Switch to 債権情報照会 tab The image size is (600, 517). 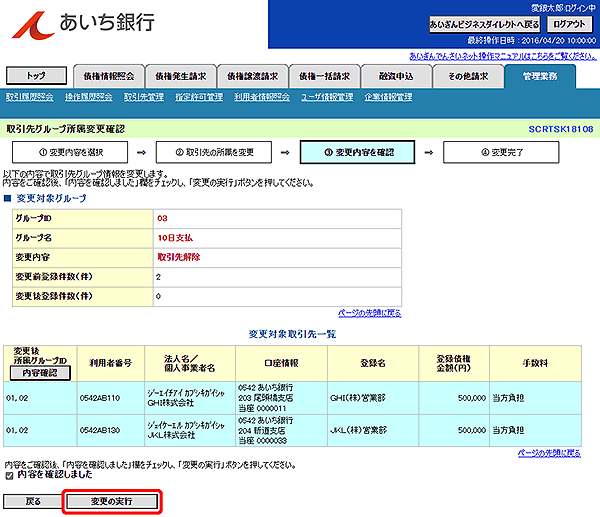point(107,76)
